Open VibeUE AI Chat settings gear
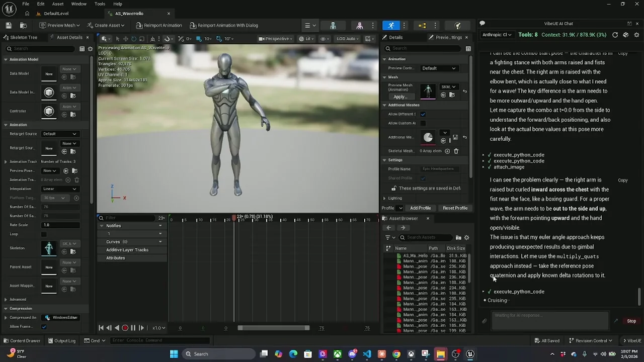 pos(636,35)
